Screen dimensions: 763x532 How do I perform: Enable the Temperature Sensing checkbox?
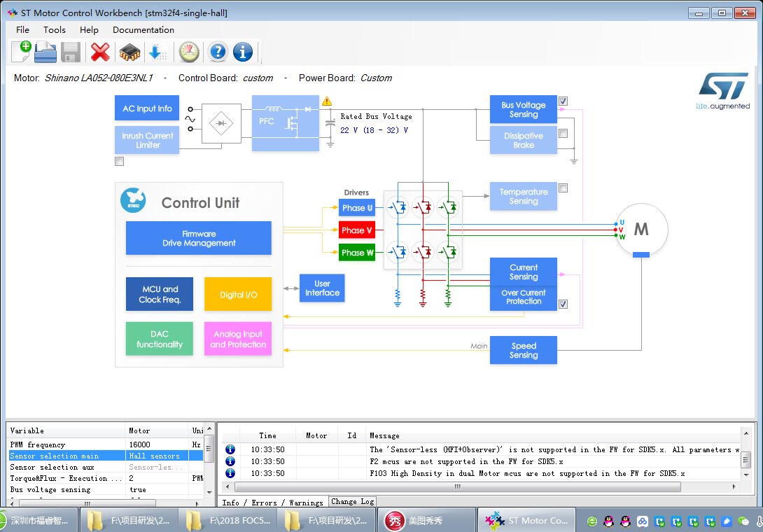(563, 188)
